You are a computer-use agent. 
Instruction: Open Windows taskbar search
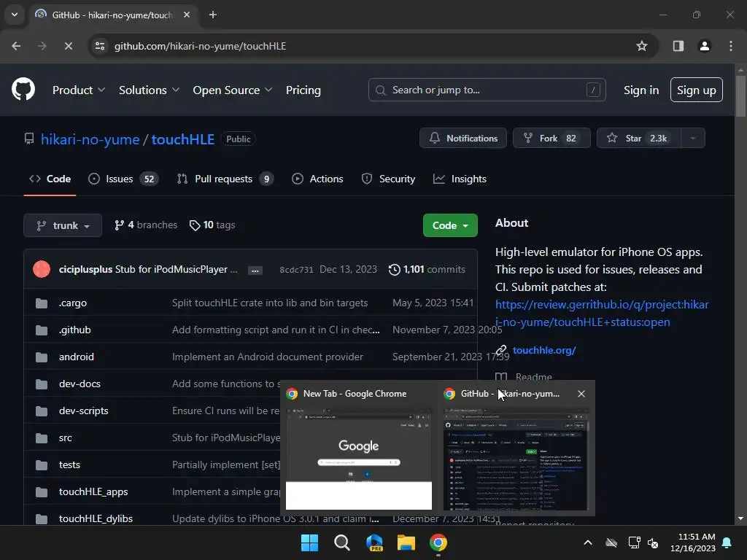click(341, 542)
